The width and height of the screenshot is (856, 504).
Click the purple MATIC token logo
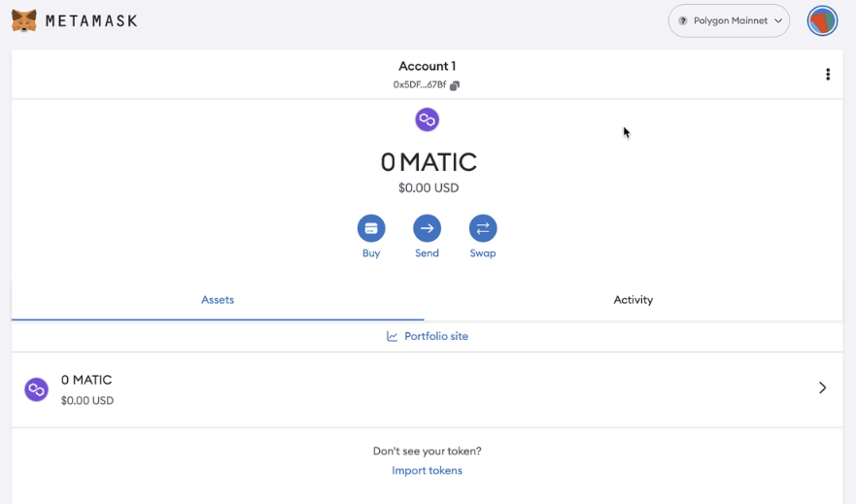tap(428, 119)
